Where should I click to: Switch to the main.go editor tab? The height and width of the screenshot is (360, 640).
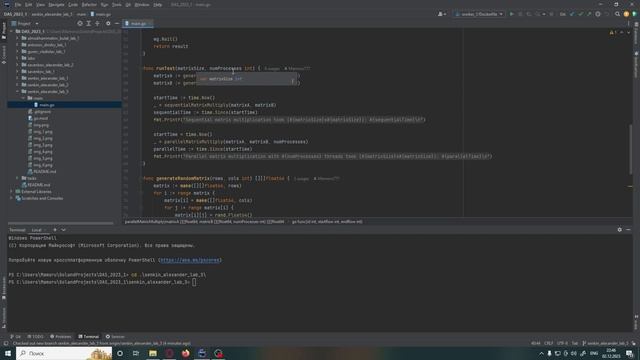(138, 24)
